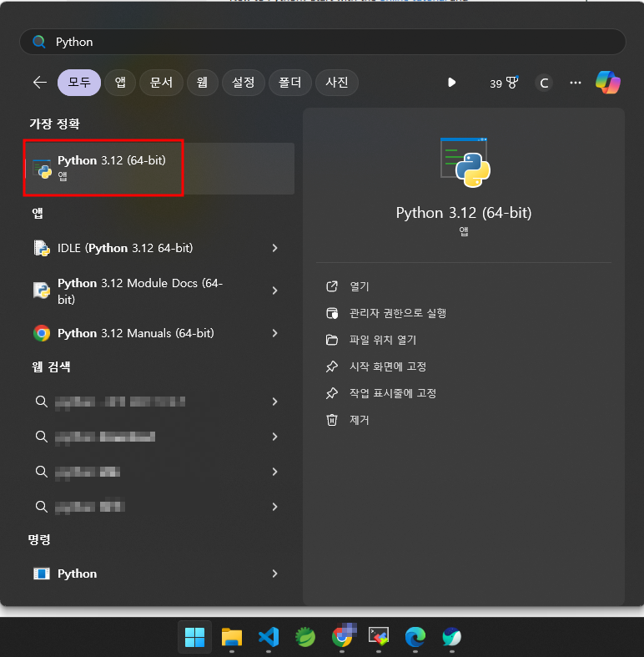
Task: Expand the second web search suggestion chevron
Action: (x=274, y=437)
